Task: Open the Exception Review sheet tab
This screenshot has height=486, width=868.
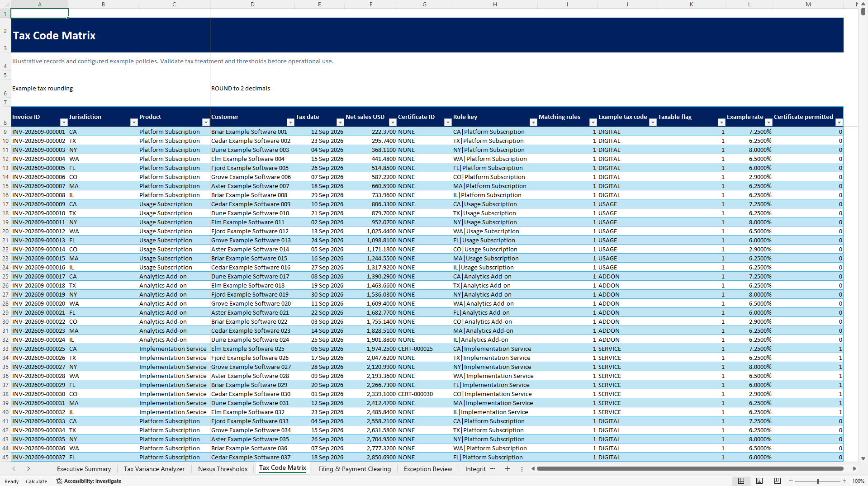Action: point(428,469)
